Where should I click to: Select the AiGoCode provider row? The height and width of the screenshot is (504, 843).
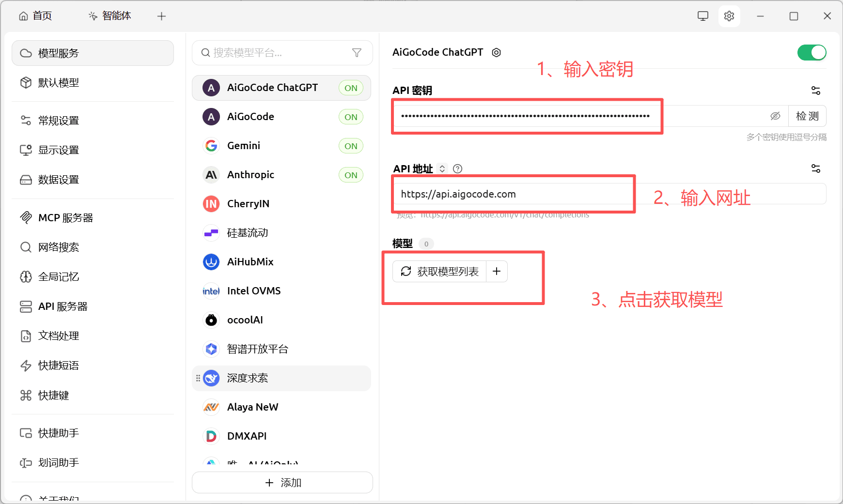(281, 117)
